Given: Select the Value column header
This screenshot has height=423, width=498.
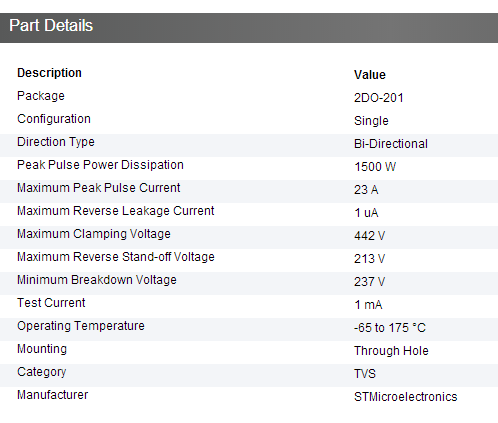Looking at the screenshot, I should [x=370, y=75].
